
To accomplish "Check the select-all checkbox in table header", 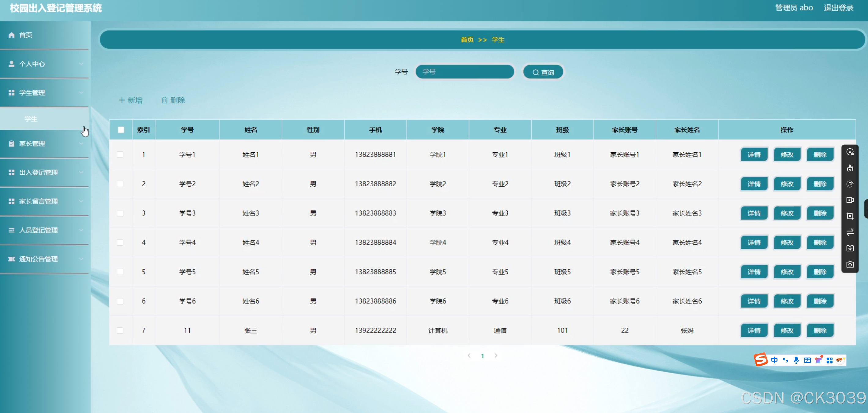I will (121, 129).
